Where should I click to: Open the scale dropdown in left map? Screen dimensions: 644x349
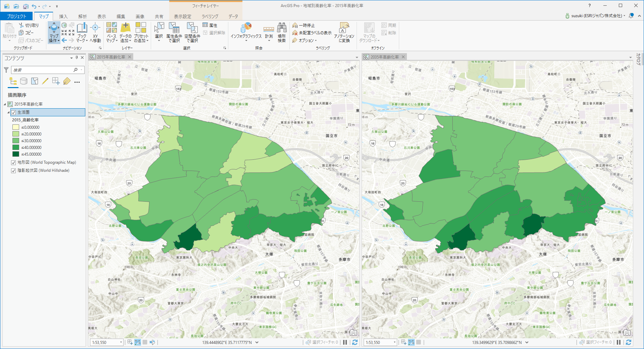click(121, 342)
